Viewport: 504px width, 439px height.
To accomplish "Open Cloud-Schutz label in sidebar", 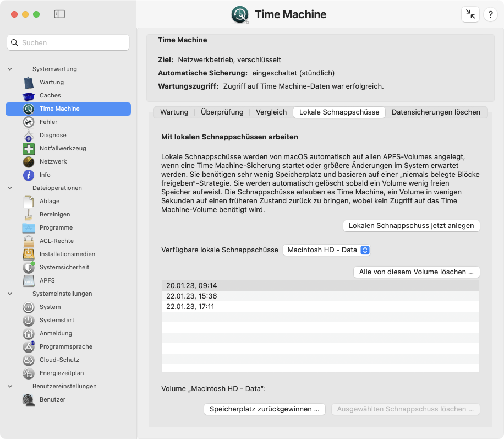I will pos(59,360).
